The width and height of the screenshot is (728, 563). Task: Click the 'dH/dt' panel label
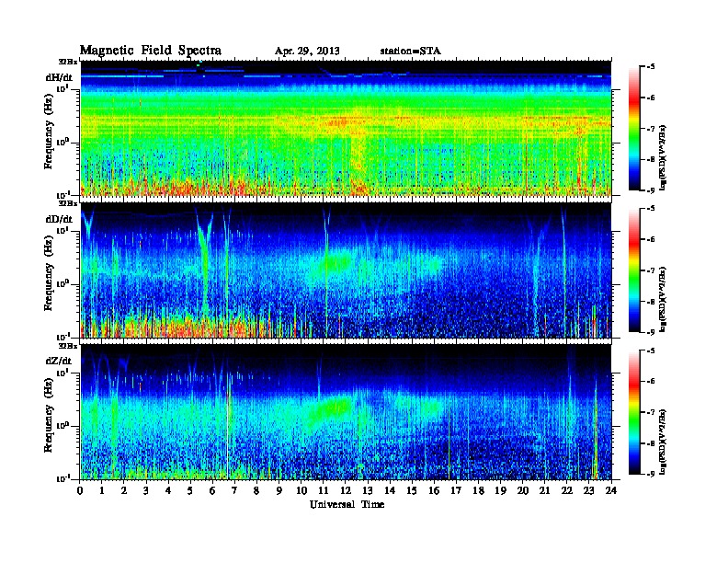click(x=59, y=77)
